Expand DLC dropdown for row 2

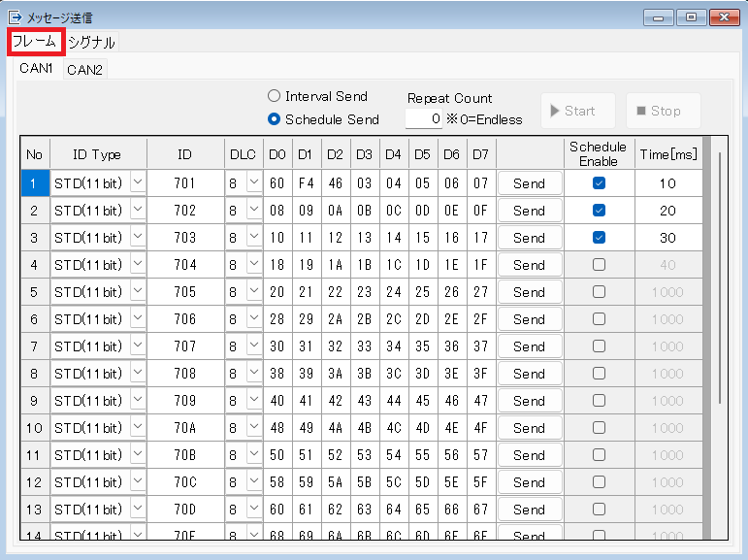tap(253, 210)
